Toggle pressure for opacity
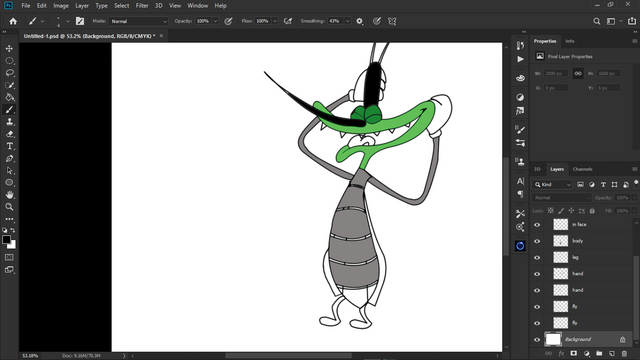 (228, 21)
